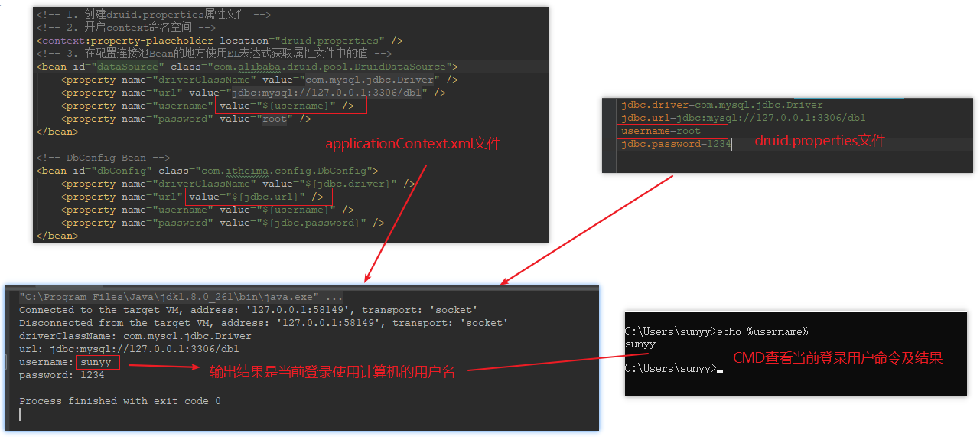Image resolution: width=980 pixels, height=437 pixels.
Task: Select the red-boxed username=root line in druid.properties
Action: click(672, 131)
